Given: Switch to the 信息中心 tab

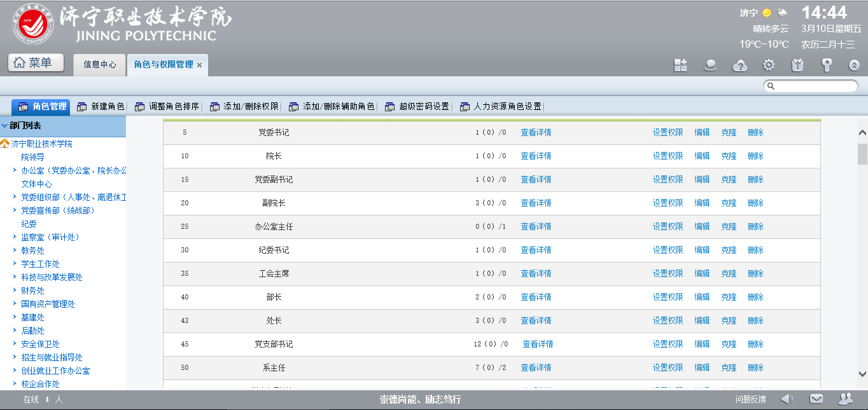Looking at the screenshot, I should pos(100,65).
